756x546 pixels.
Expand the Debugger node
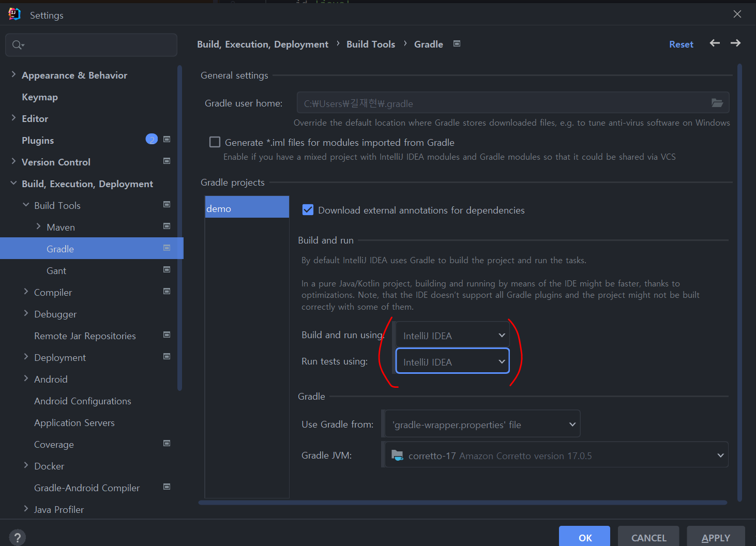point(26,313)
